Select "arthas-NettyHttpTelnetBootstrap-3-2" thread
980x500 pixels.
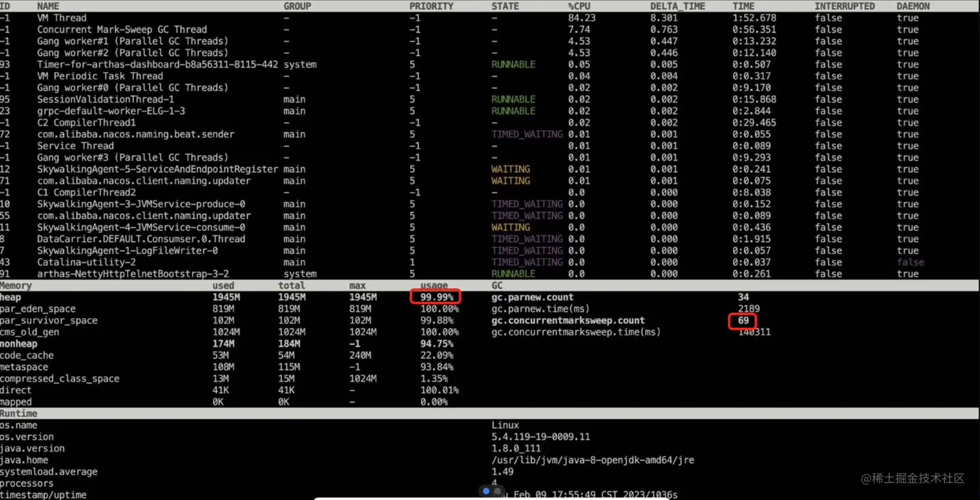point(133,274)
